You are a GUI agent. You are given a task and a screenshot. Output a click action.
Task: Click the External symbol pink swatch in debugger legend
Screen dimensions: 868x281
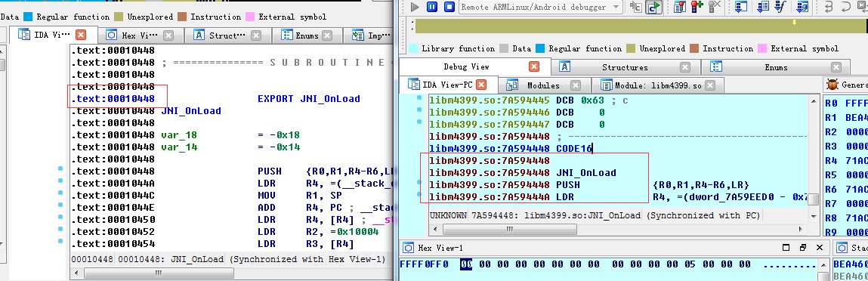pos(762,48)
